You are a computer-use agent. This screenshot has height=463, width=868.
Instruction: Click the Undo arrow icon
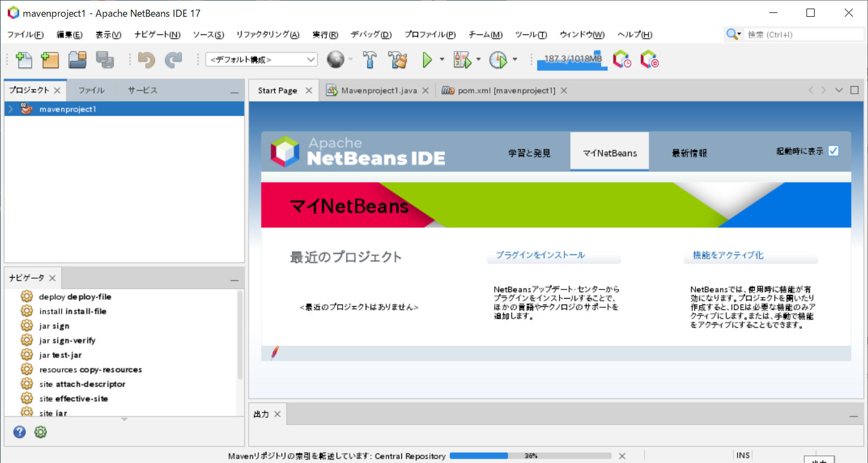tap(146, 60)
